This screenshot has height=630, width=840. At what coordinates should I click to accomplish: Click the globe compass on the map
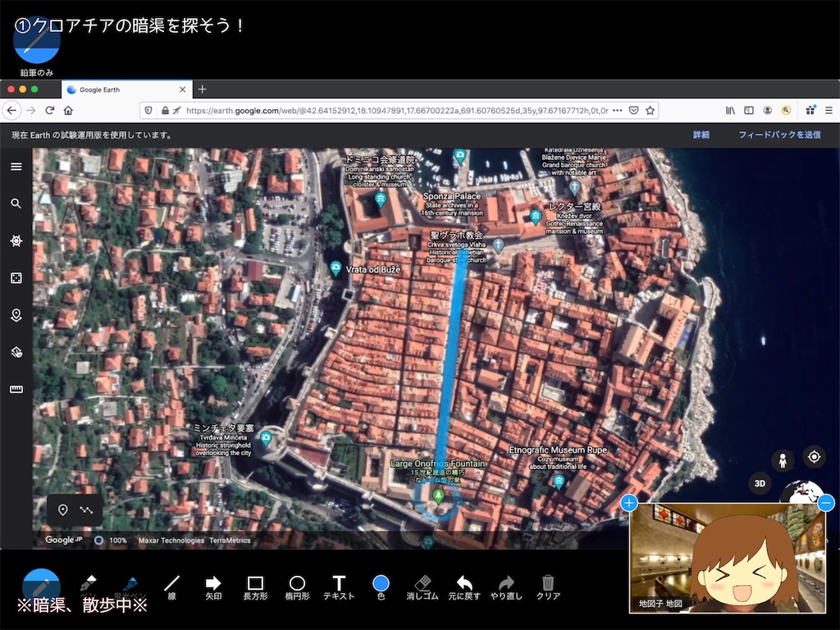[801, 492]
